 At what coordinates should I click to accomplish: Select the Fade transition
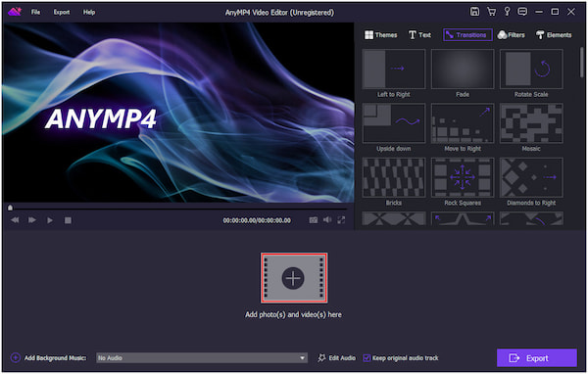coord(463,70)
